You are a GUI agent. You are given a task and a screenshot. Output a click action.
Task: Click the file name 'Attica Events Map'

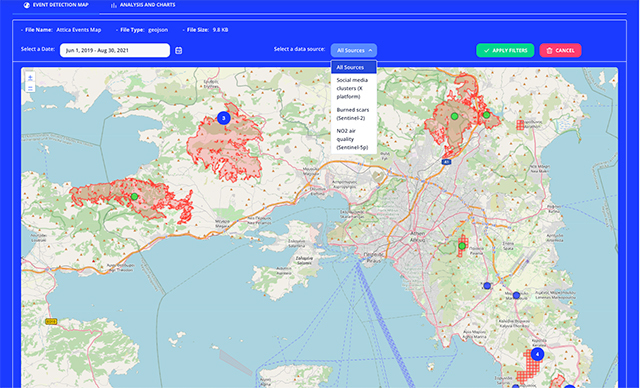point(79,30)
